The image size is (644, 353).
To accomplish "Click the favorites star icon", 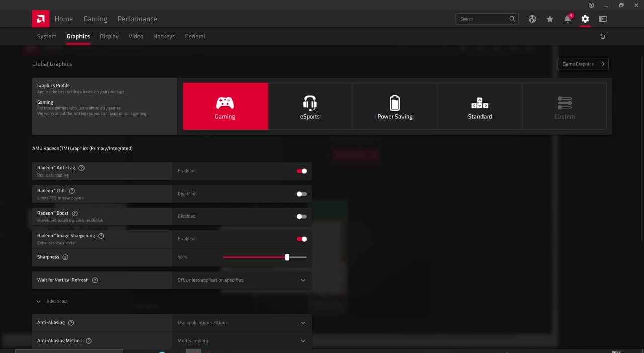I will [550, 19].
